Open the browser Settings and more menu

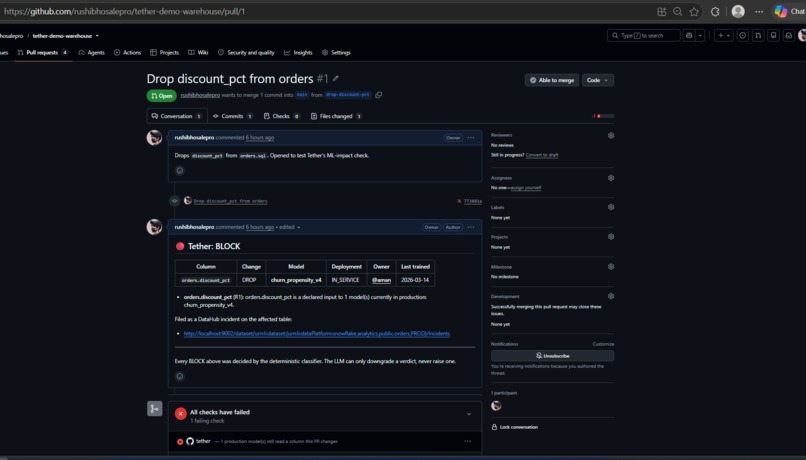(759, 11)
